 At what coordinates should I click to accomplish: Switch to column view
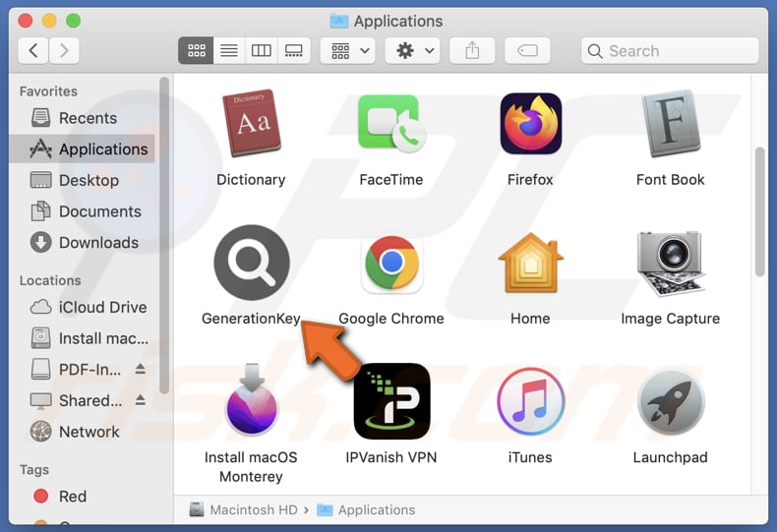pos(262,50)
